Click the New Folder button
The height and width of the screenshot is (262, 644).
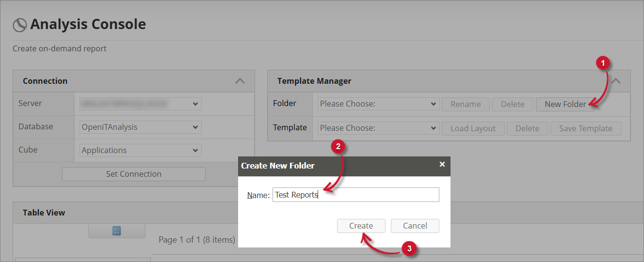[565, 104]
